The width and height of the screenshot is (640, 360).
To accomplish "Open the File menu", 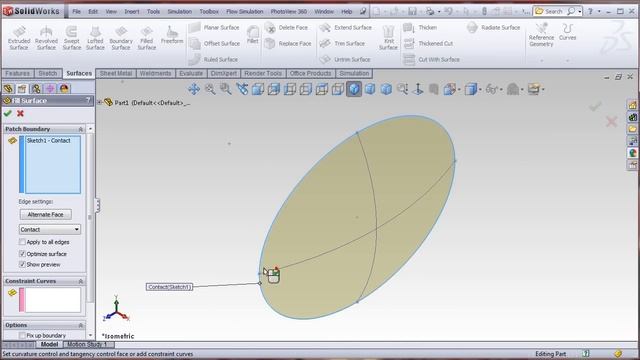I will 76,11.
